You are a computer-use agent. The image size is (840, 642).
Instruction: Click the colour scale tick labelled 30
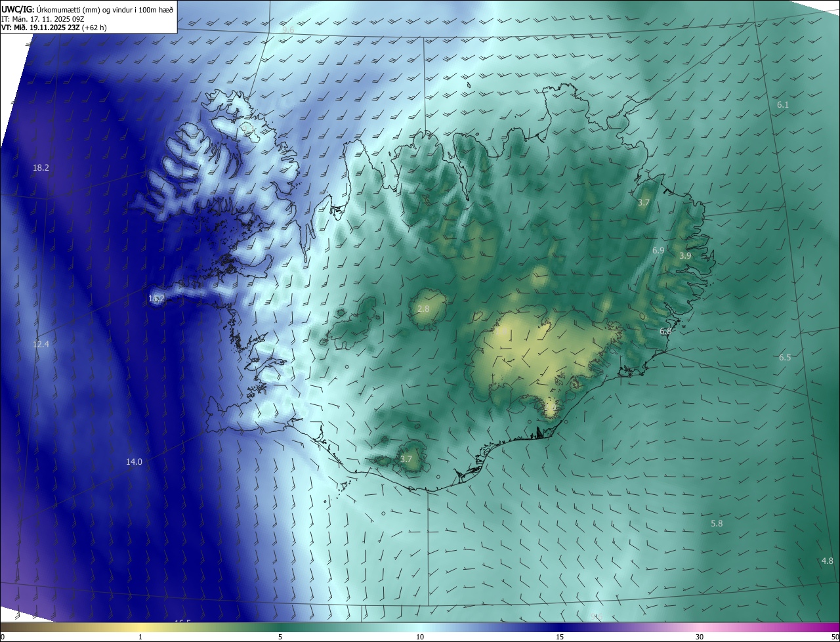[x=700, y=637]
